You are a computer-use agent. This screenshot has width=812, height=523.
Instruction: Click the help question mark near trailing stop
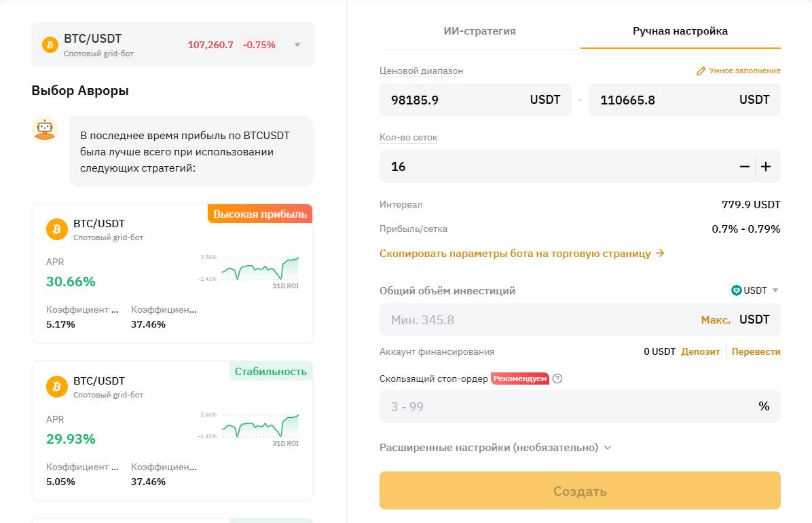pos(557,379)
